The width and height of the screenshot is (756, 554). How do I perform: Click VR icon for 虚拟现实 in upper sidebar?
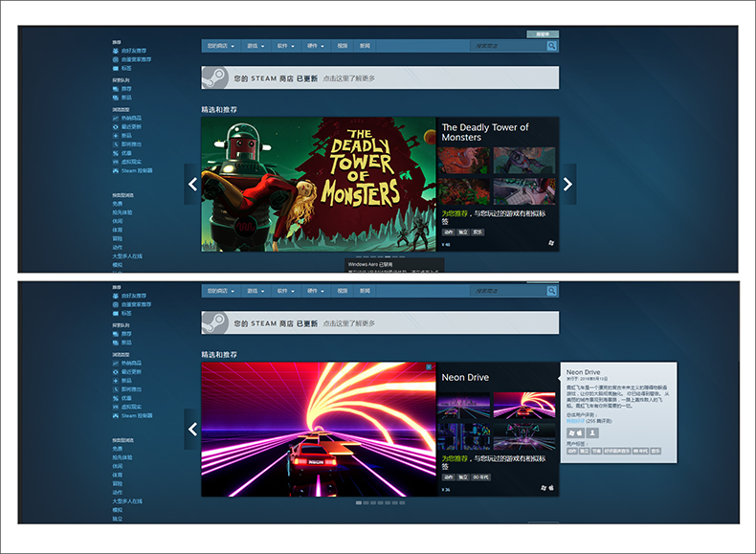[116, 162]
